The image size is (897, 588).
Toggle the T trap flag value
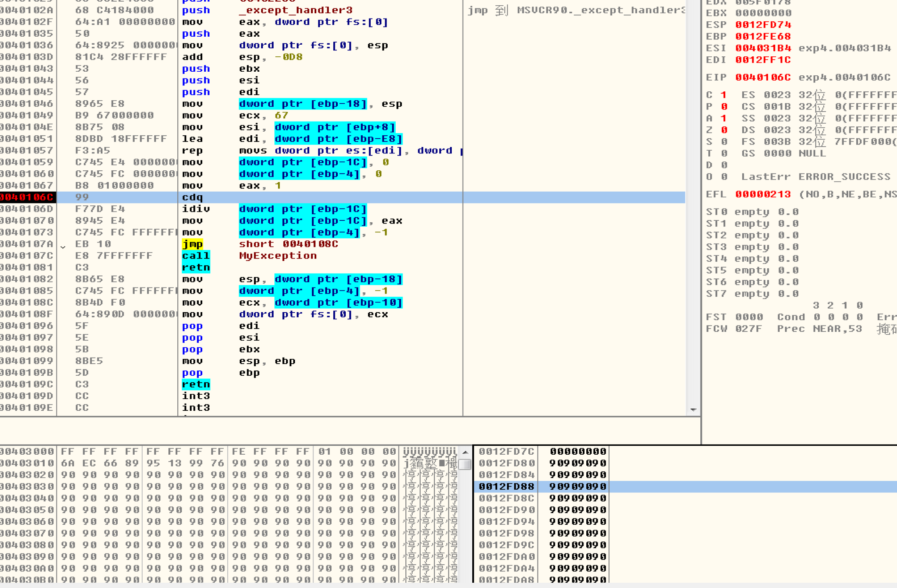(x=724, y=153)
